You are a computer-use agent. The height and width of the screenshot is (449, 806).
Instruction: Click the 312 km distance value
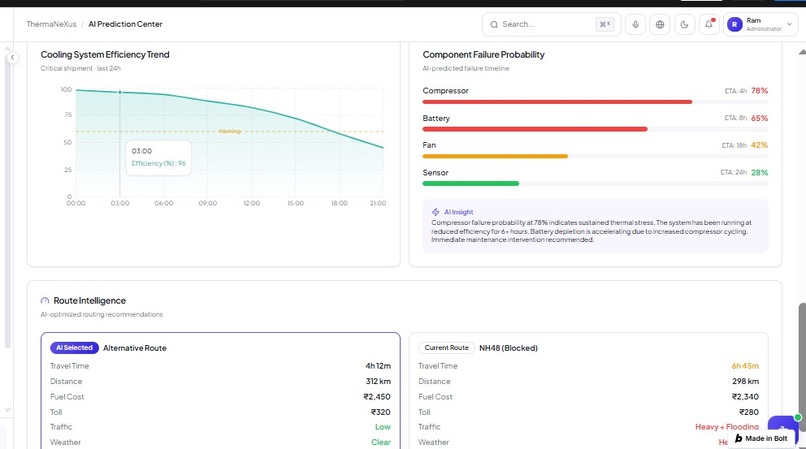point(378,382)
